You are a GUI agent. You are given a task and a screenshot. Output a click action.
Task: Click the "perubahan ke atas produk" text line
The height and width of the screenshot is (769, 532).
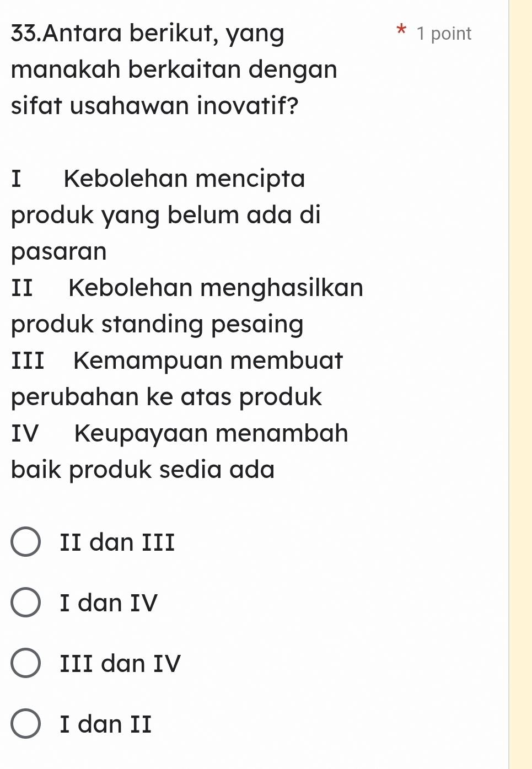click(166, 397)
